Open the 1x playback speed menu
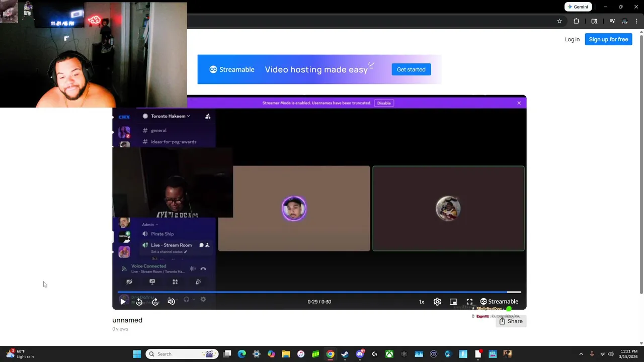The image size is (644, 362). coord(422,302)
